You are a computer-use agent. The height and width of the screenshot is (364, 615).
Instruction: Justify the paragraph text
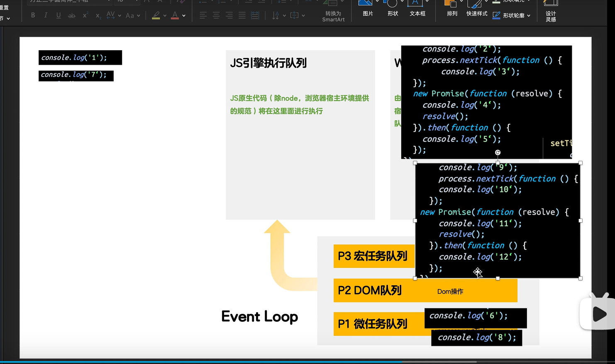242,15
